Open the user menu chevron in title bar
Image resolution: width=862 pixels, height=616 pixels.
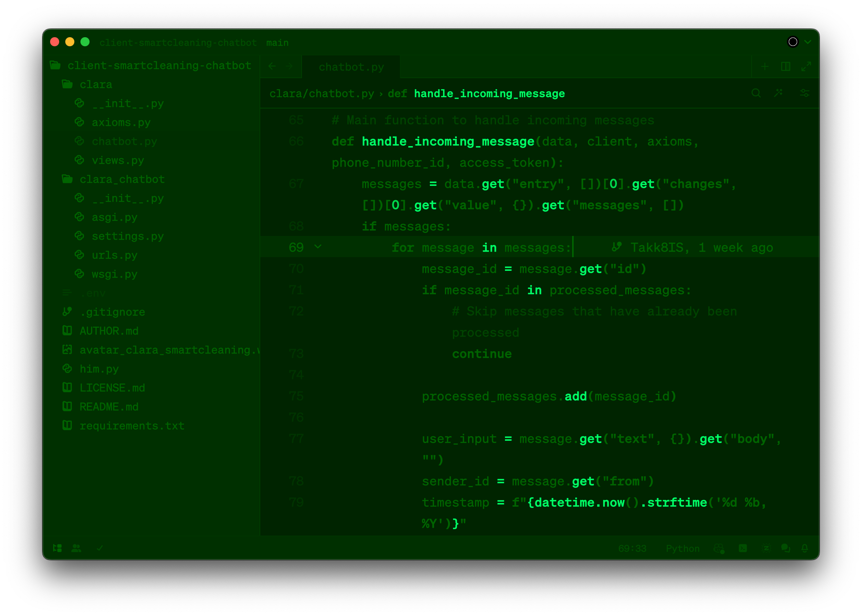click(x=808, y=42)
